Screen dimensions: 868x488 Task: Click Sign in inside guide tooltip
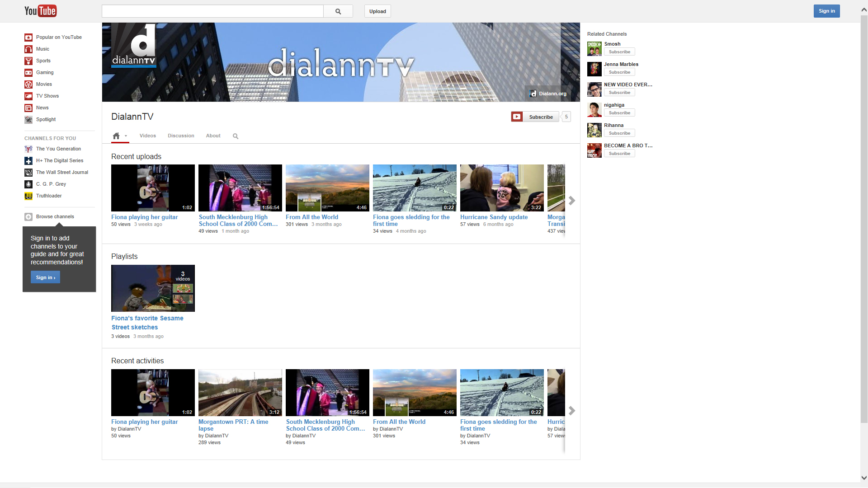(45, 277)
